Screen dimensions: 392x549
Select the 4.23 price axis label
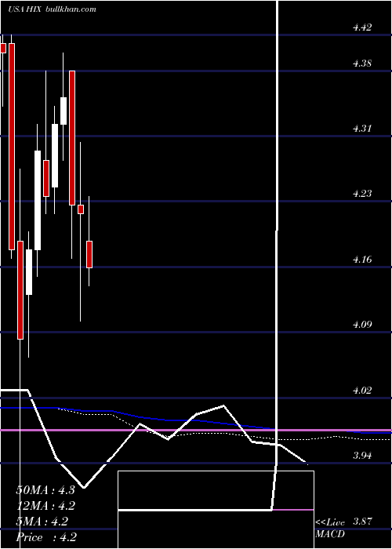point(362,194)
